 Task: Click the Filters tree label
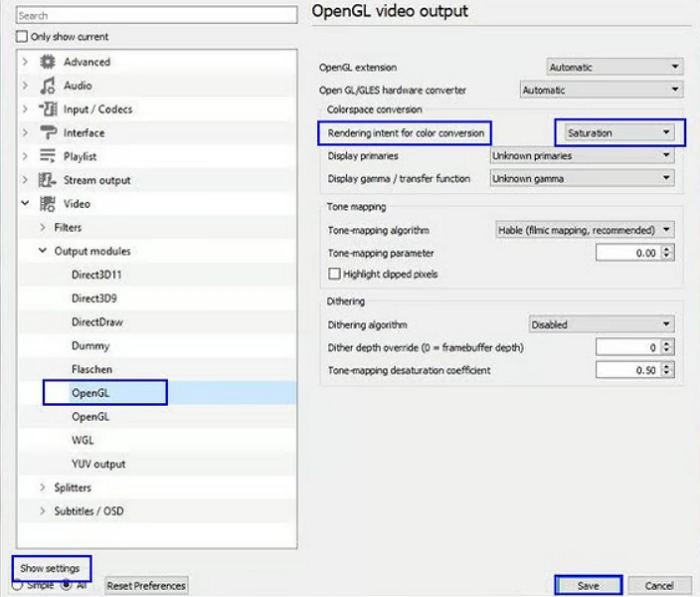coord(68,227)
